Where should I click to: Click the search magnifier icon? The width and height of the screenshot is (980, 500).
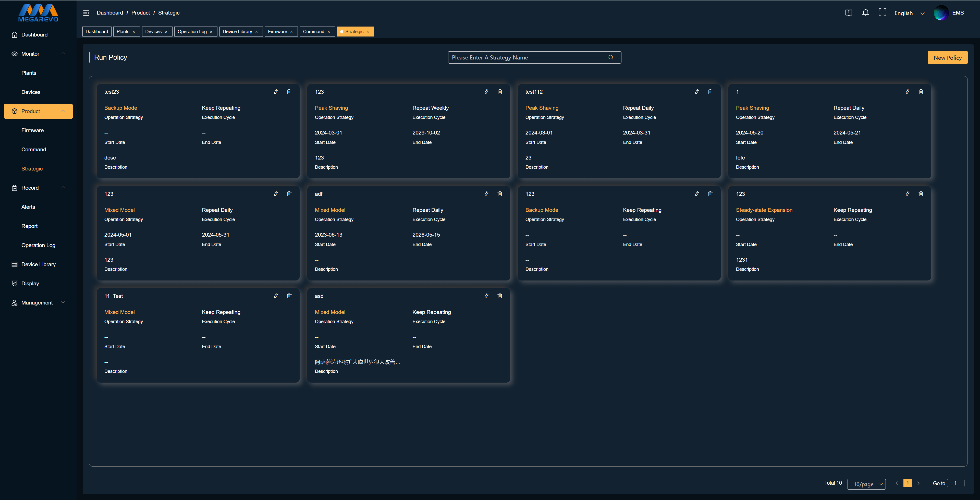click(611, 57)
